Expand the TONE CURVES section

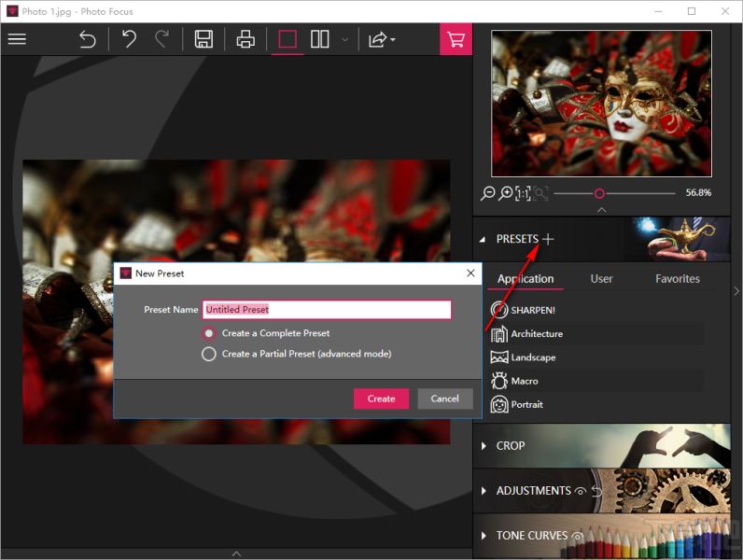click(x=484, y=536)
